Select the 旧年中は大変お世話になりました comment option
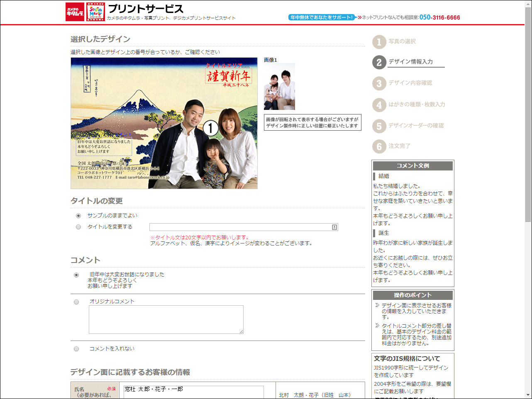532x399 pixels. click(x=76, y=274)
